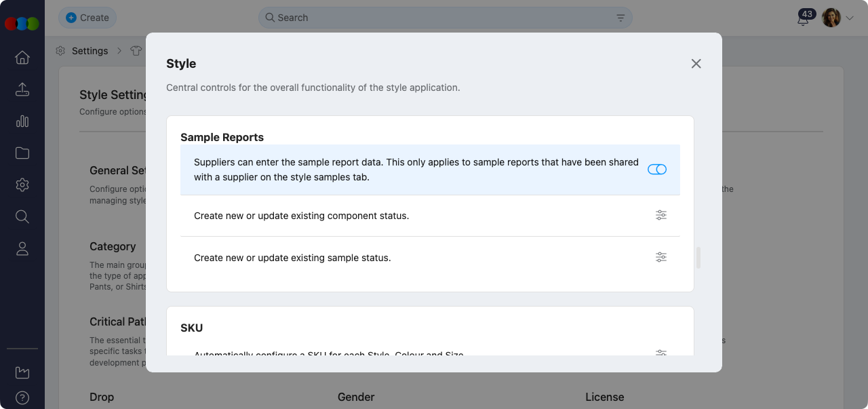Image resolution: width=868 pixels, height=409 pixels.
Task: Open component status configuration settings
Action: coord(661,215)
